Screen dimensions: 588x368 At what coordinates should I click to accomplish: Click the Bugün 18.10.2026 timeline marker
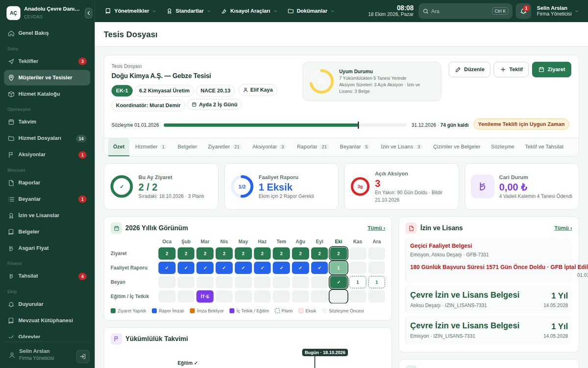[x=325, y=352]
